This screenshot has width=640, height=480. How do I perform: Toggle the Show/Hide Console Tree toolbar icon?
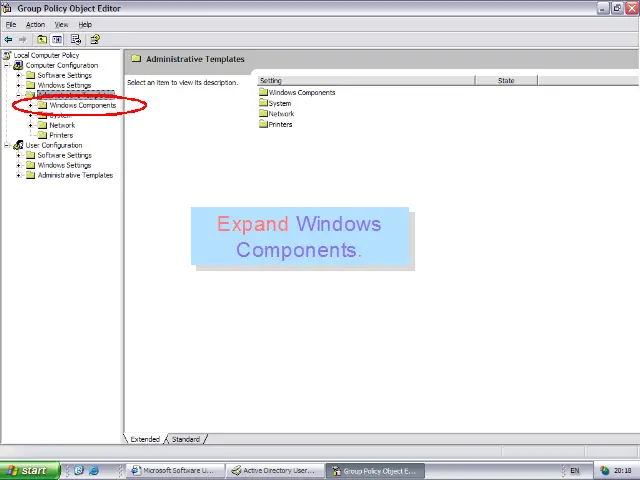click(57, 40)
